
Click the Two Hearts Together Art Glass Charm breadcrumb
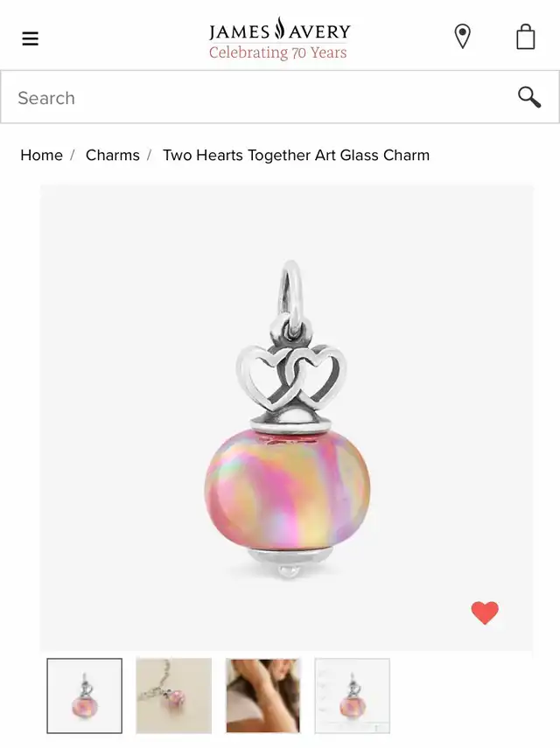(x=297, y=155)
